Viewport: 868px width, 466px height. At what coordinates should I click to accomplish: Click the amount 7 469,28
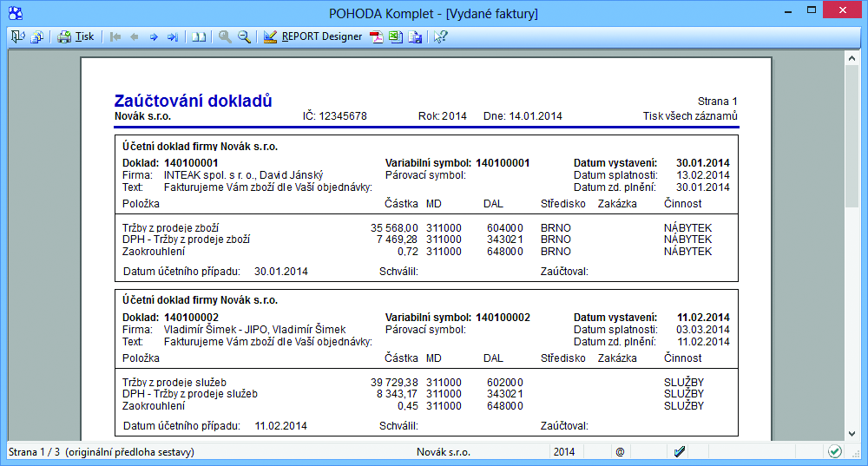[397, 240]
